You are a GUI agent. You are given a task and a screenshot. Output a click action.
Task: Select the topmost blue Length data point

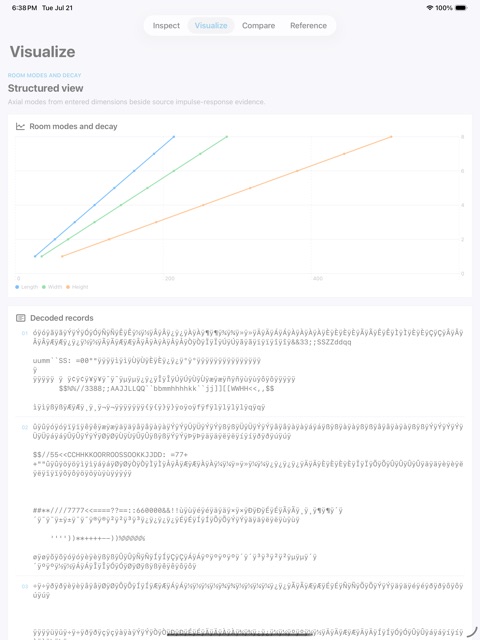pyautogui.click(x=174, y=137)
